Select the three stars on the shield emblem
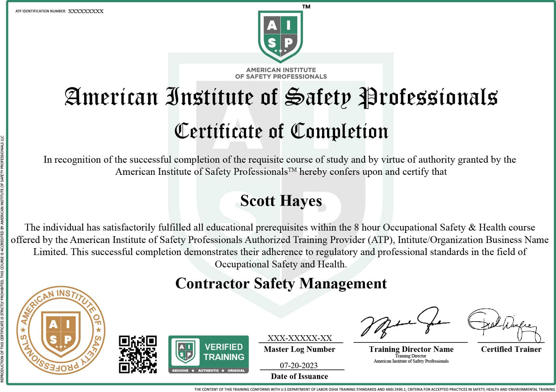556x392 pixels. click(280, 51)
